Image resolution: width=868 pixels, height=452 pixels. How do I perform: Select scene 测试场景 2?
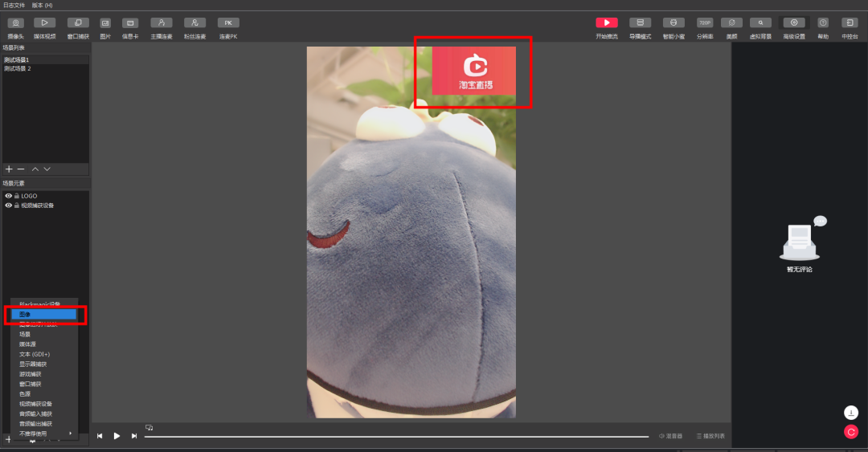[45, 68]
